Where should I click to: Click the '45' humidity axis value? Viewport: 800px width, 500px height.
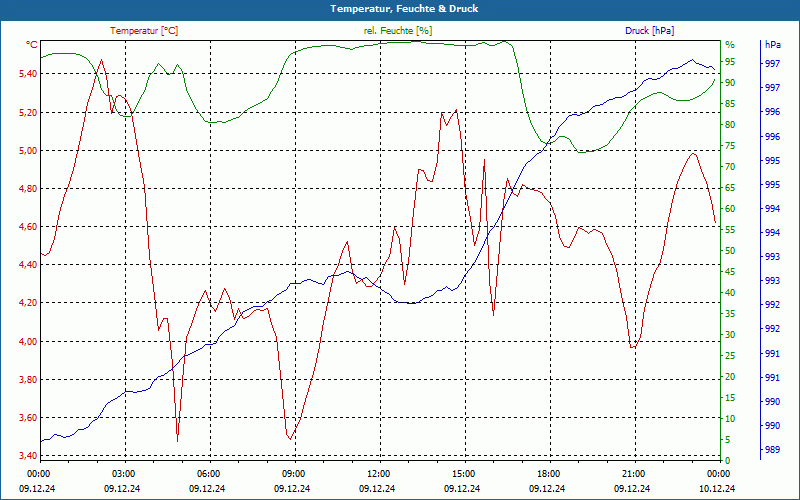(x=730, y=272)
